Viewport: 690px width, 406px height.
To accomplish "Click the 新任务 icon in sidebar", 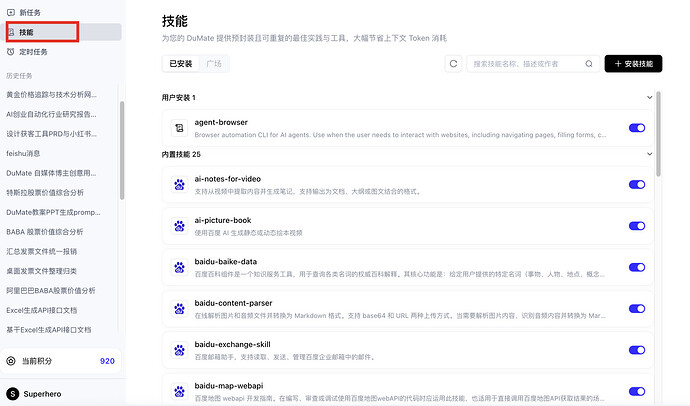I will (11, 10).
